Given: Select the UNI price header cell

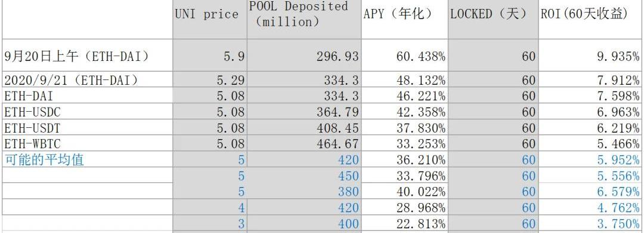Looking at the screenshot, I should (210, 19).
